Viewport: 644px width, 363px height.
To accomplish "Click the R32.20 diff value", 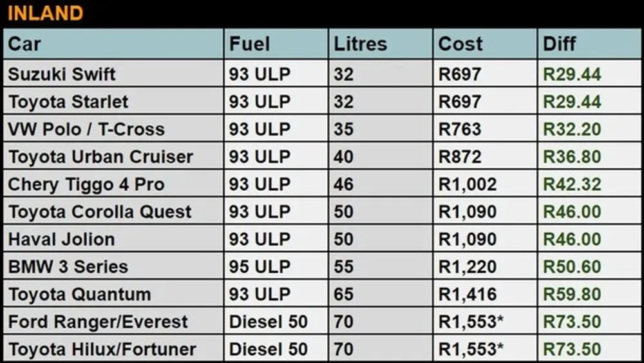I will (572, 129).
